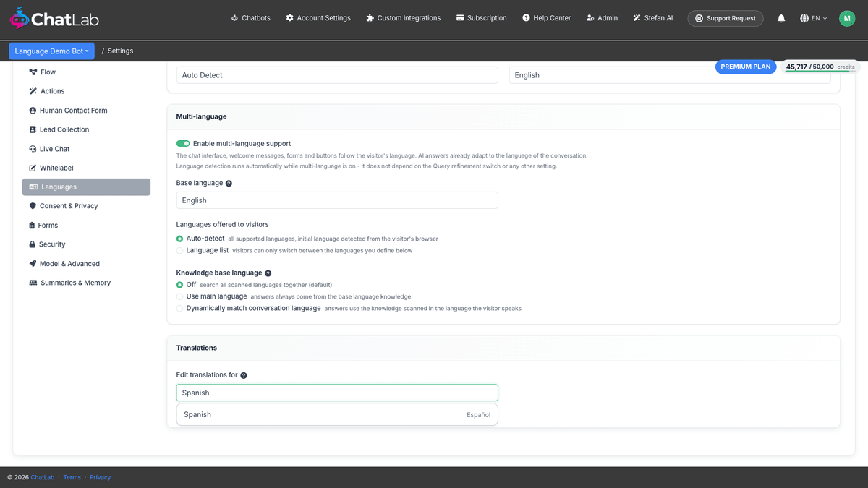
Task: Click help icon next to Base language
Action: tap(229, 184)
